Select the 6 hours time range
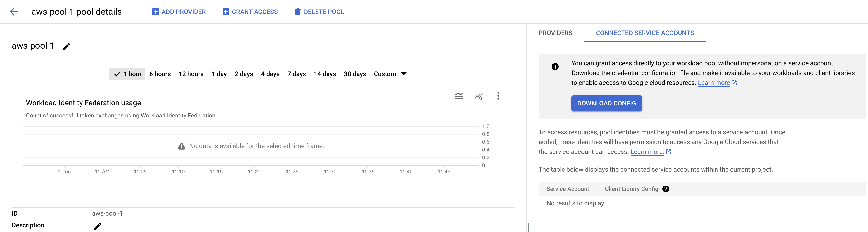868x232 pixels. (160, 74)
